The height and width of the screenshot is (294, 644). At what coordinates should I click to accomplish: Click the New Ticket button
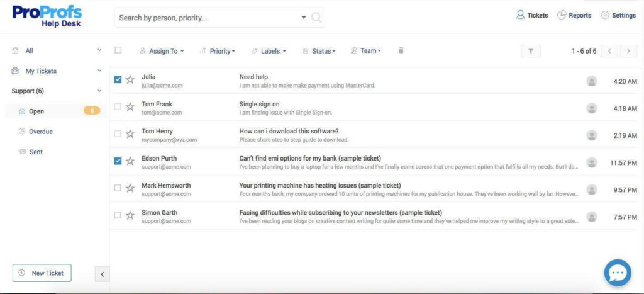[42, 273]
